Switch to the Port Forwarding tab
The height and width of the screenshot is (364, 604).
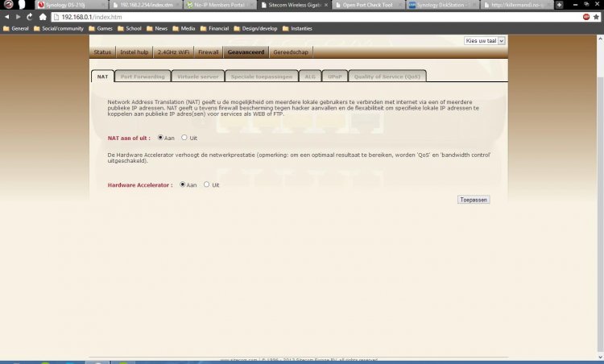pyautogui.click(x=142, y=77)
